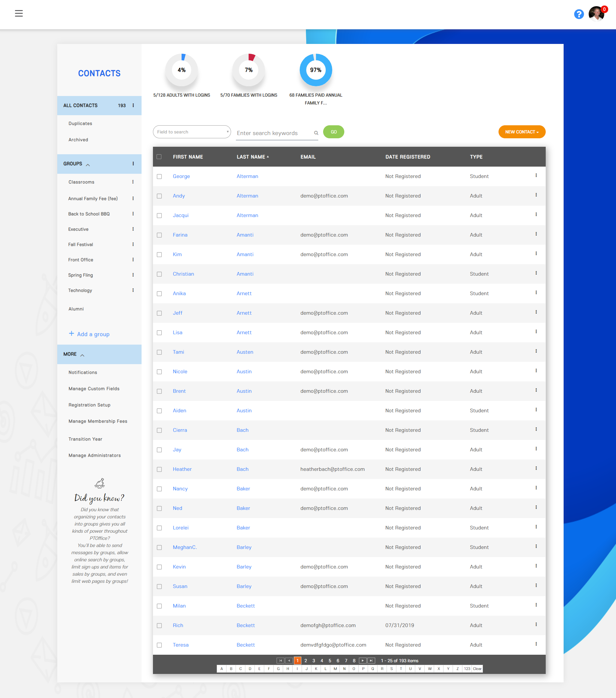Viewport: 616px width, 698px height.
Task: Click the 7% families with logins gauge
Action: point(249,70)
